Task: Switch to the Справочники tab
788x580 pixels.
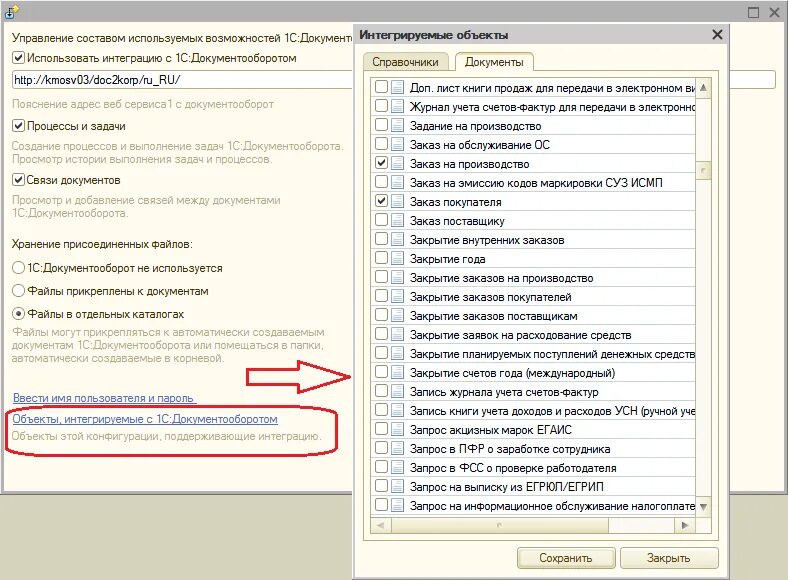Action: point(405,62)
